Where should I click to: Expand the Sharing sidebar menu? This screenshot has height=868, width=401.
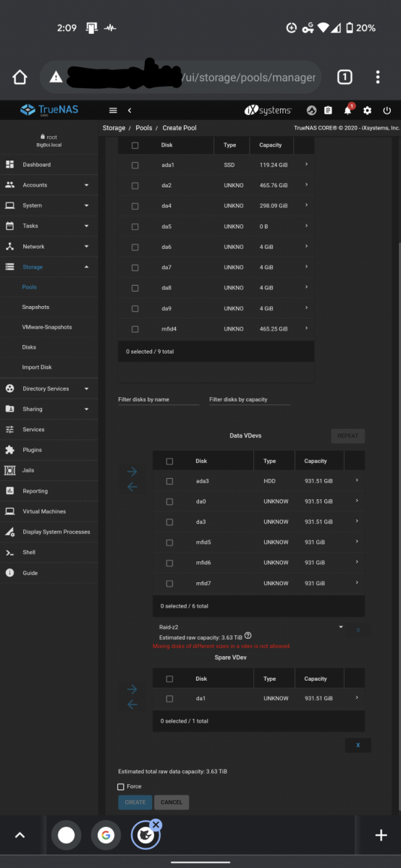[49, 409]
